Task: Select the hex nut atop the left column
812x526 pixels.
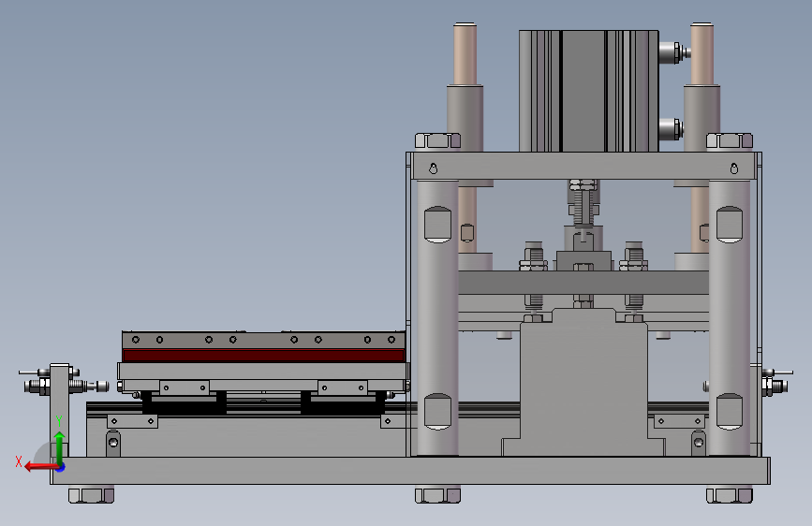Action: pyautogui.click(x=437, y=140)
